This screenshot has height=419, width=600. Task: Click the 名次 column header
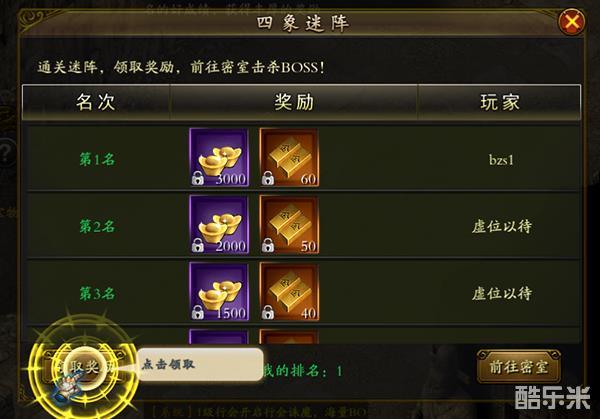coord(96,102)
